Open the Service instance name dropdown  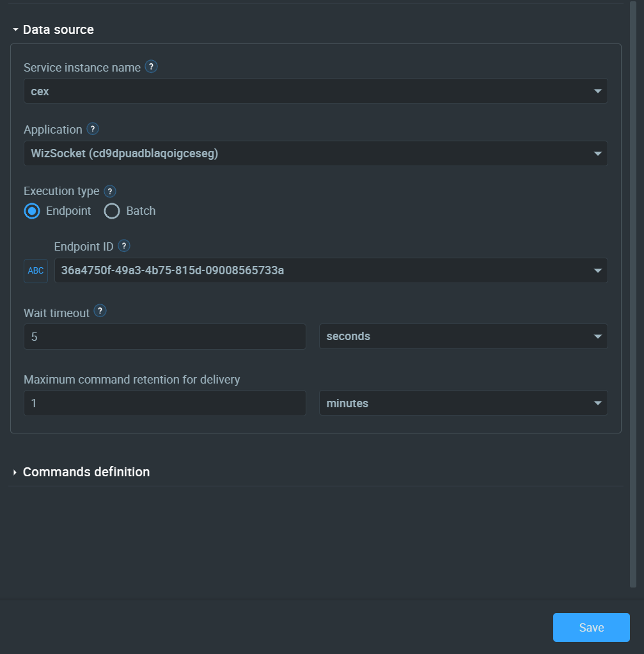click(x=315, y=91)
